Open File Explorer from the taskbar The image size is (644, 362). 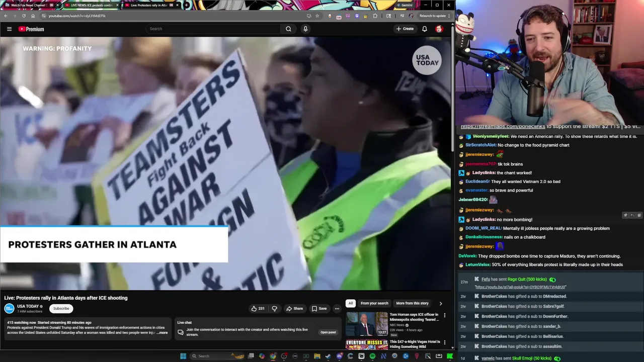317,356
